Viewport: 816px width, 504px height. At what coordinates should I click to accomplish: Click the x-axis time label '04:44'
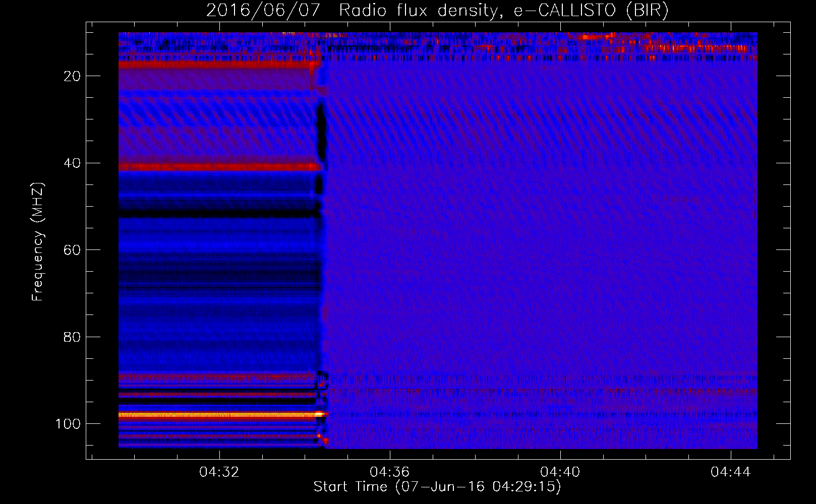pyautogui.click(x=730, y=472)
